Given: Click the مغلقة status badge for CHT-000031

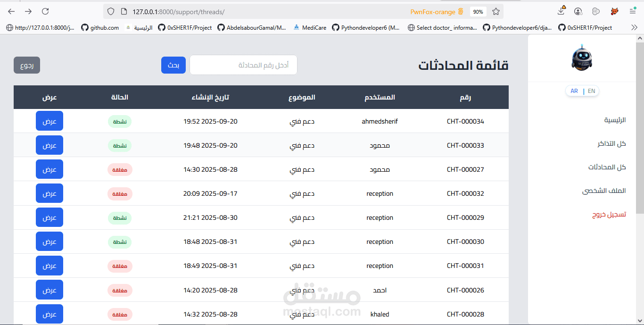Looking at the screenshot, I should pos(120,266).
